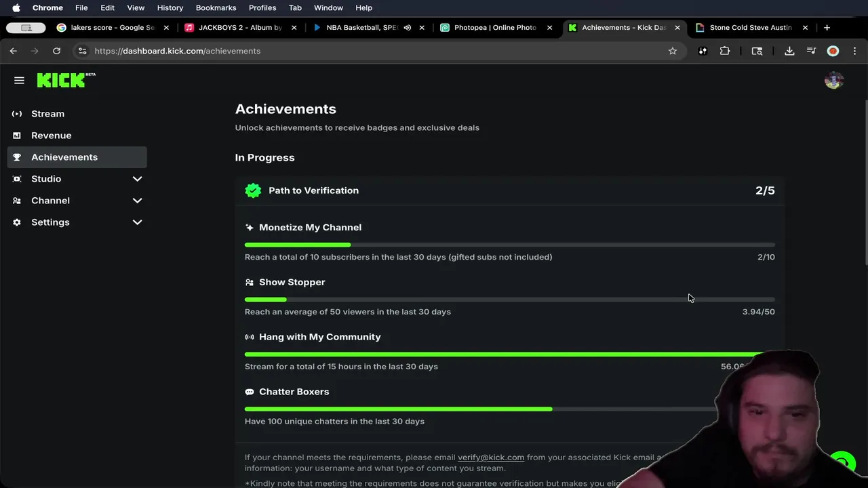Go back with the browser back arrow
The image size is (868, 488).
click(14, 51)
